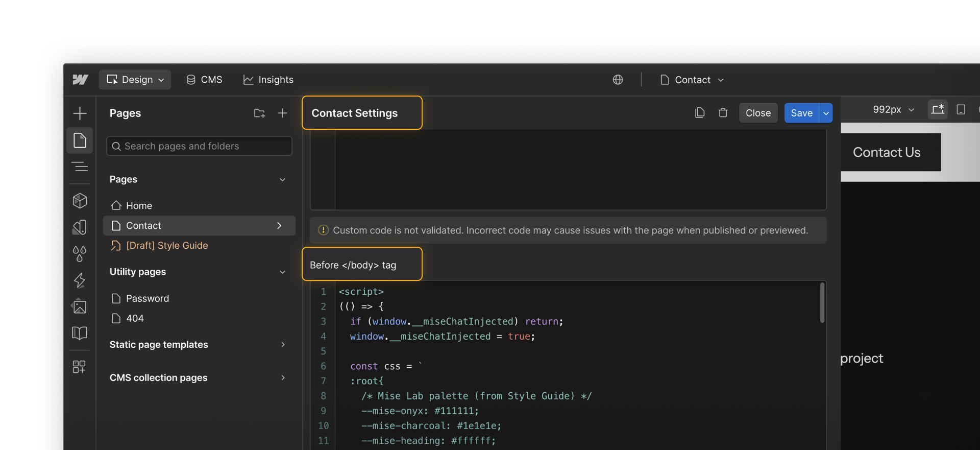Click the Close settings button
Screen dimensions: 980x450
coord(758,113)
